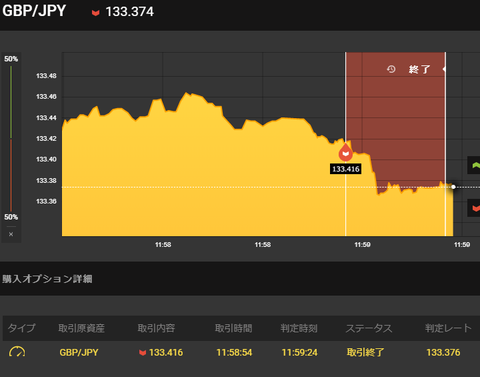Click the clock history icon beside 終了
The width and height of the screenshot is (480, 377).
391,69
